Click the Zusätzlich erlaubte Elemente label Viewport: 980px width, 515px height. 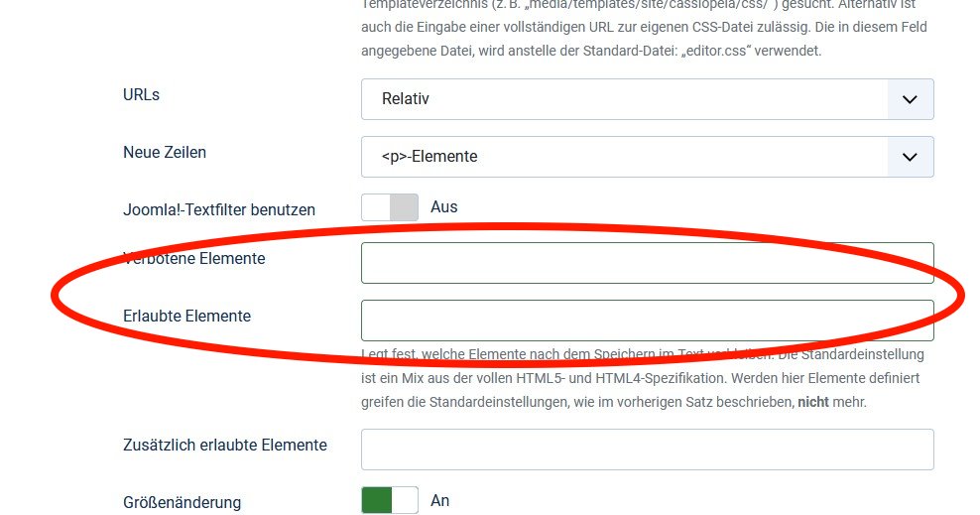point(225,445)
